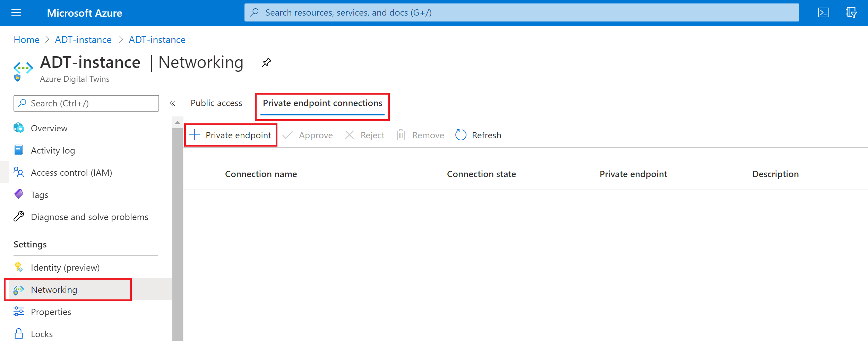
Task: Open Directory and subscription filter icon
Action: [851, 13]
